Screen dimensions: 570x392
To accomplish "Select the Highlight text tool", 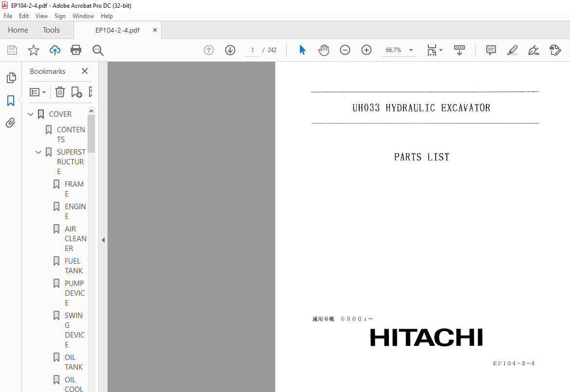I will click(x=512, y=50).
